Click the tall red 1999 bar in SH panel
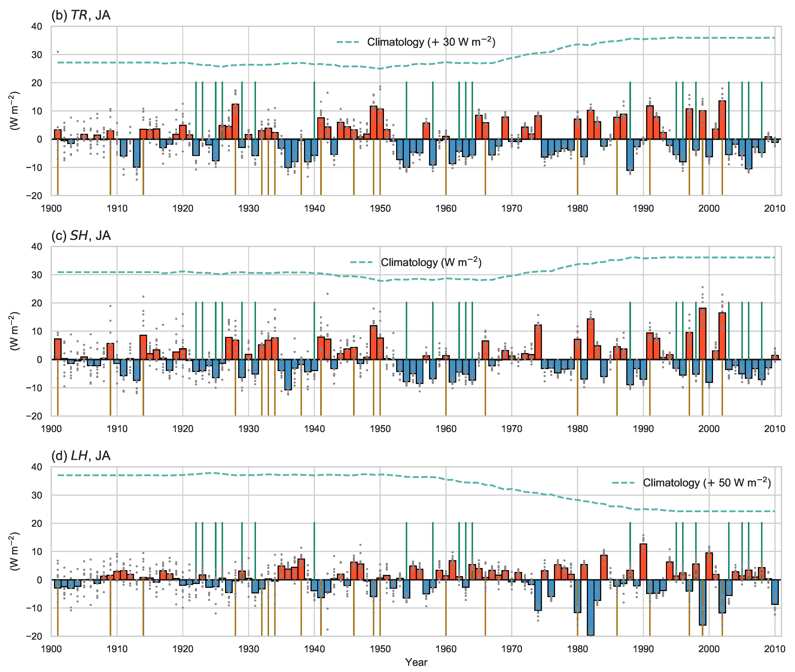This screenshot has height=672, width=795. [702, 334]
